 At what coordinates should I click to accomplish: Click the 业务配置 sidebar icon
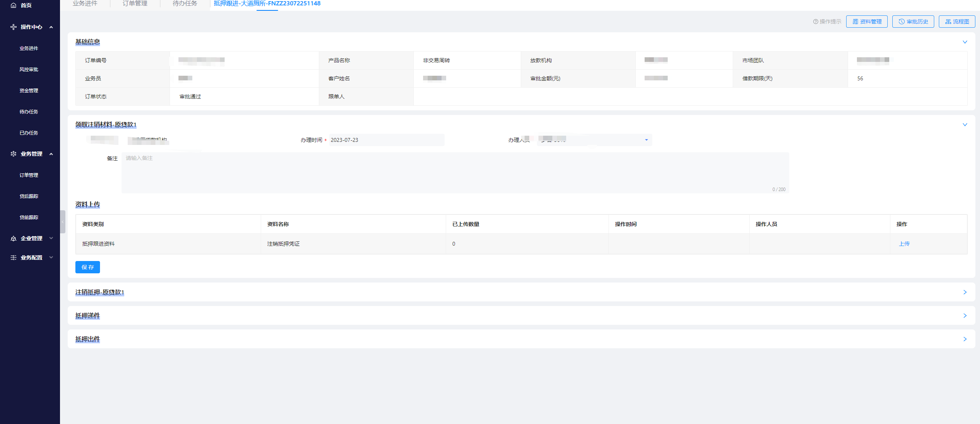click(13, 258)
